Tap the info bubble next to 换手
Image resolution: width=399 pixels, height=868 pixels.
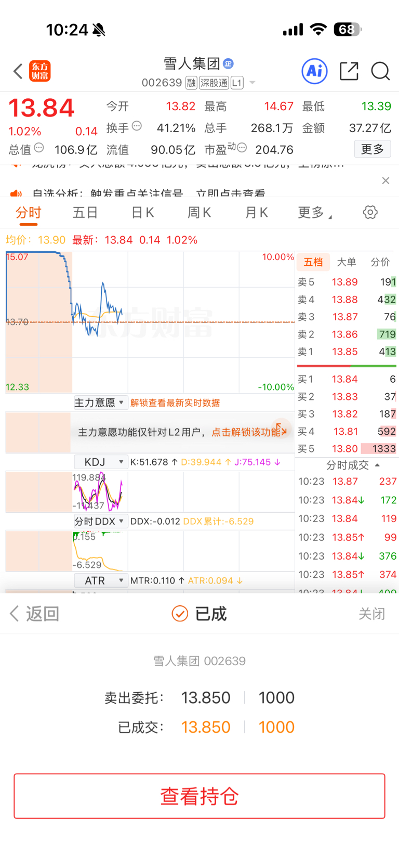[x=137, y=125]
